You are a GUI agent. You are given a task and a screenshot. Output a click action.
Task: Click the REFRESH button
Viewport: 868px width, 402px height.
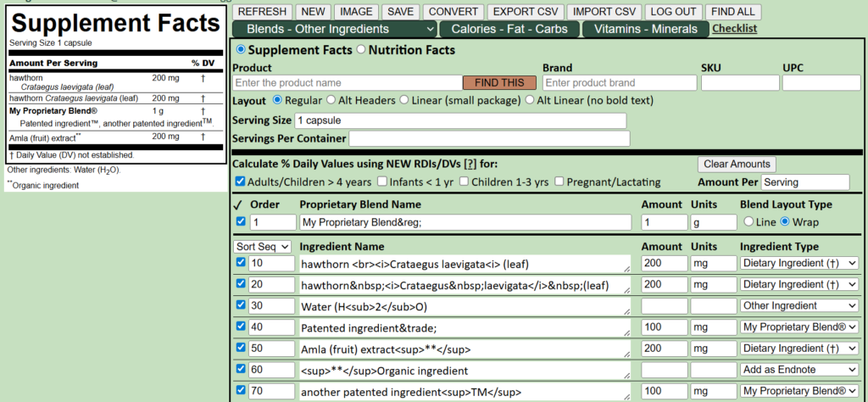(262, 12)
